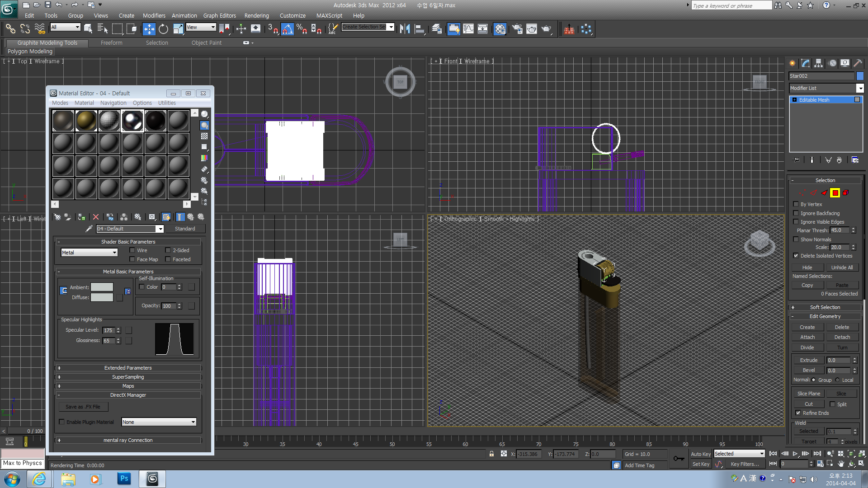Switch to the Hierarchy command panel
Viewport: 868px width, 488px height.
(818, 63)
